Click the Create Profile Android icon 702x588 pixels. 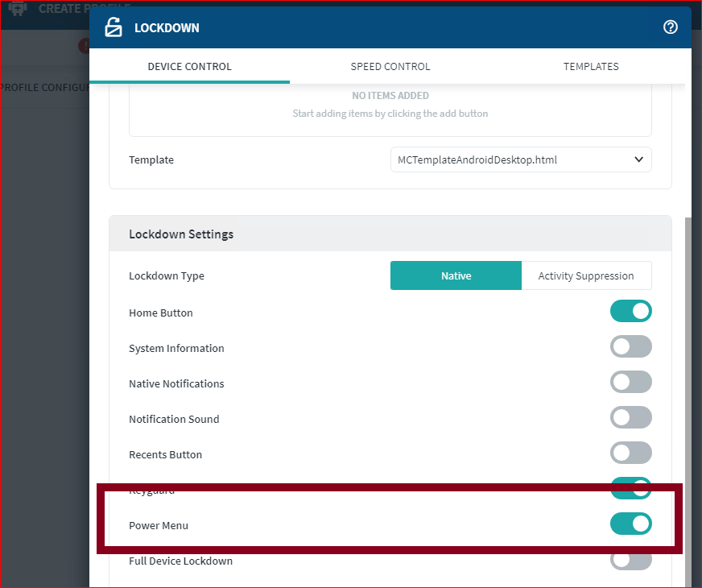click(x=18, y=10)
